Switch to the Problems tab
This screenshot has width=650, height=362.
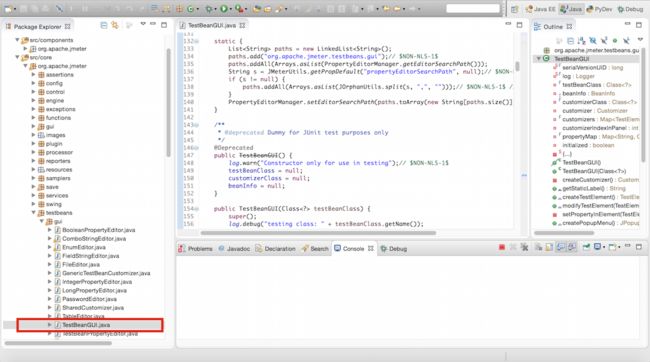(195, 248)
